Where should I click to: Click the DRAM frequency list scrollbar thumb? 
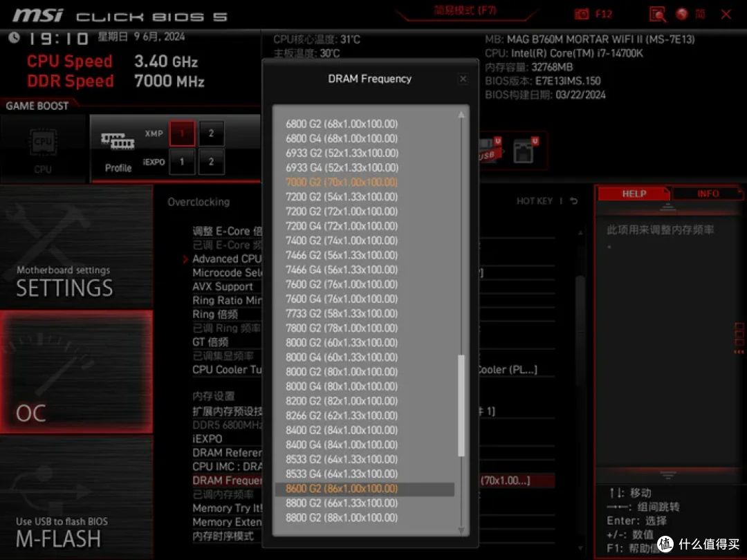[461, 406]
